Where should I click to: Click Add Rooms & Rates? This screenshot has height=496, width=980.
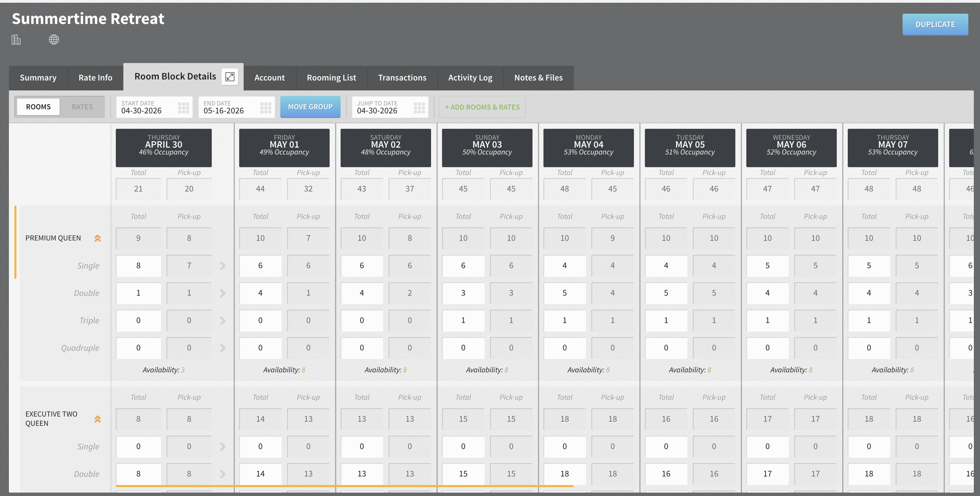pyautogui.click(x=482, y=107)
